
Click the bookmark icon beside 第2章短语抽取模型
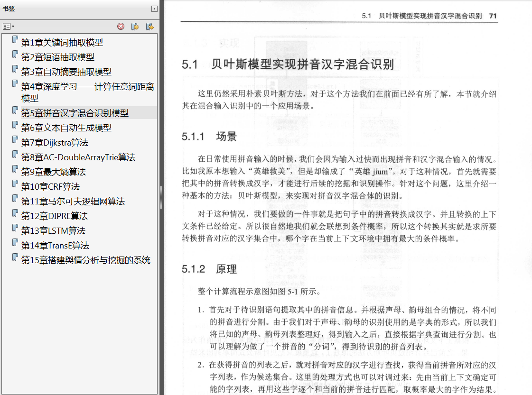pos(15,54)
